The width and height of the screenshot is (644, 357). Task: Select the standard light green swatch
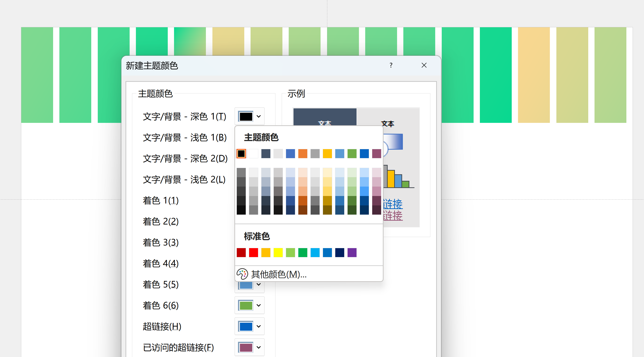291,252
